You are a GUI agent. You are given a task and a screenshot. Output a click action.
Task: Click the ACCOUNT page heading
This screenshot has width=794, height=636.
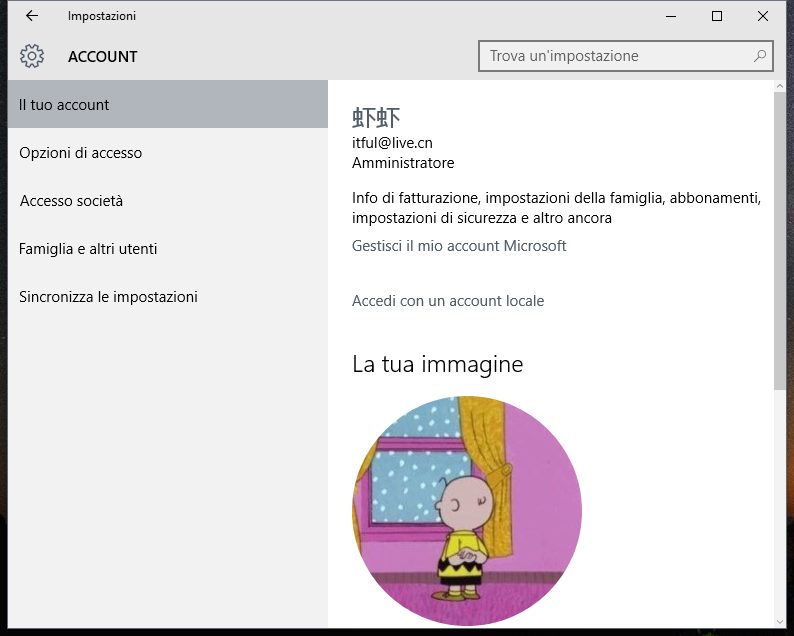pos(103,57)
